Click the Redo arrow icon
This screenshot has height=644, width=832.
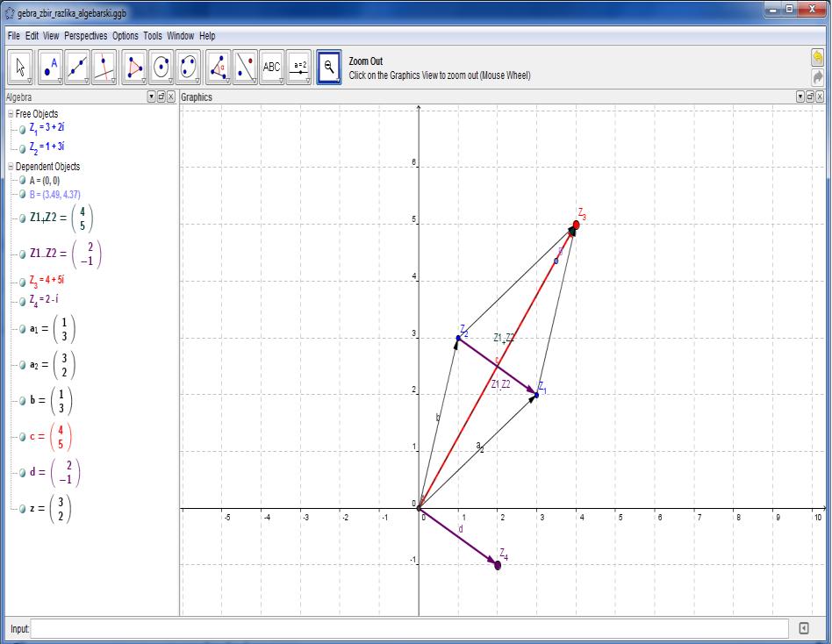(x=818, y=77)
